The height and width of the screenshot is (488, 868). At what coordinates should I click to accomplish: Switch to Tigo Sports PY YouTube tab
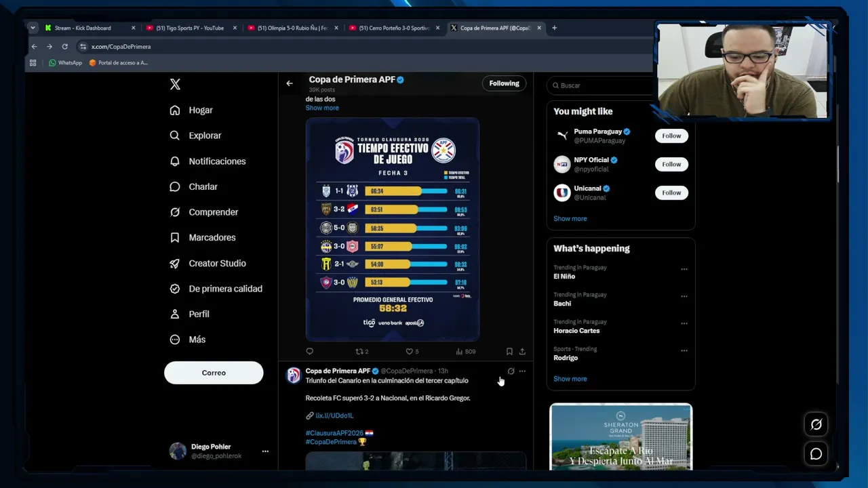190,28
